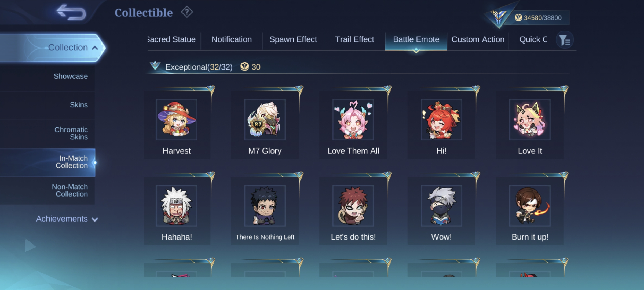The image size is (644, 290).
Task: Pick the Burn it up! emote
Action: (x=530, y=211)
